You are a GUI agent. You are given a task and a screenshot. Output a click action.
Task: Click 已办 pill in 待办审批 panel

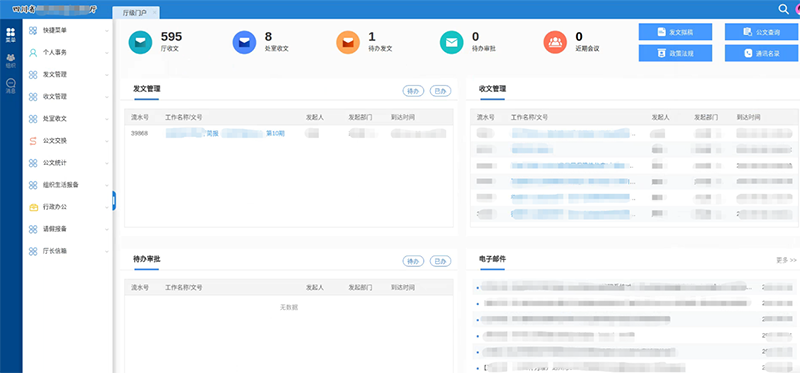(x=440, y=261)
